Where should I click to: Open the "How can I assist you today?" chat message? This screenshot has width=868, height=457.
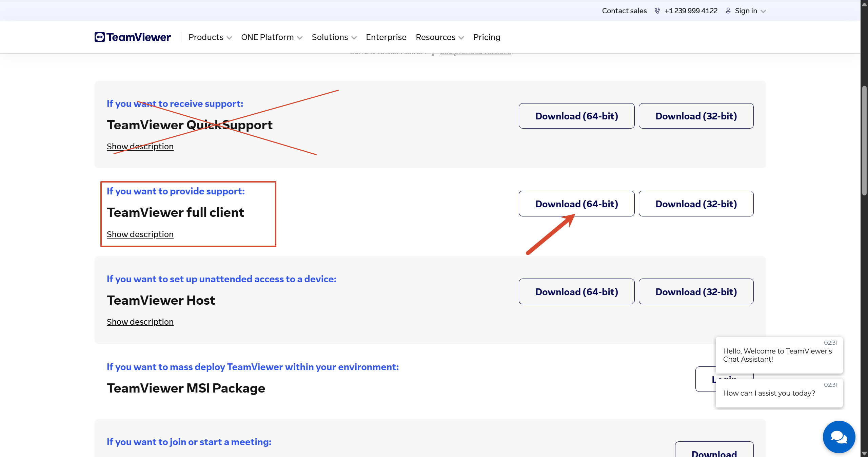[x=779, y=393]
